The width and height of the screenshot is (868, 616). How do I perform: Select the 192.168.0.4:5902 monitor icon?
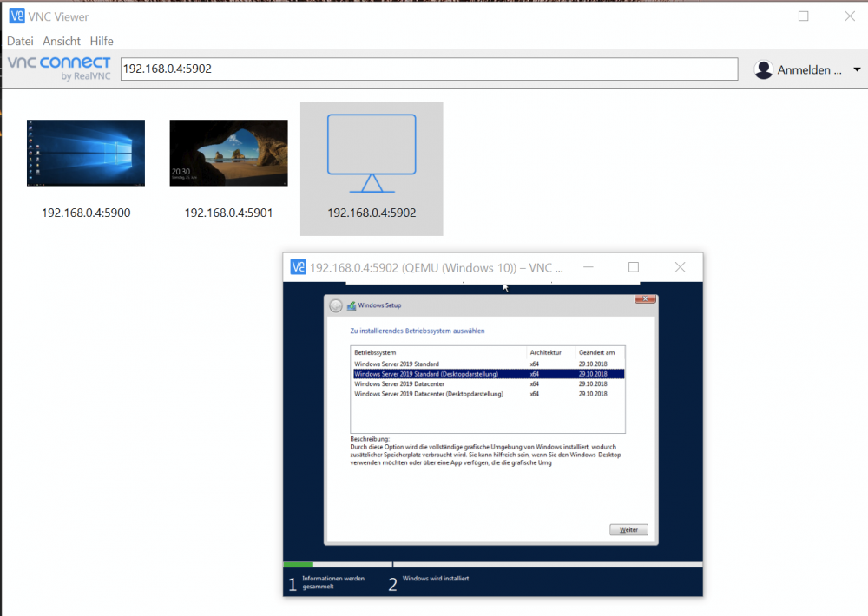point(372,153)
